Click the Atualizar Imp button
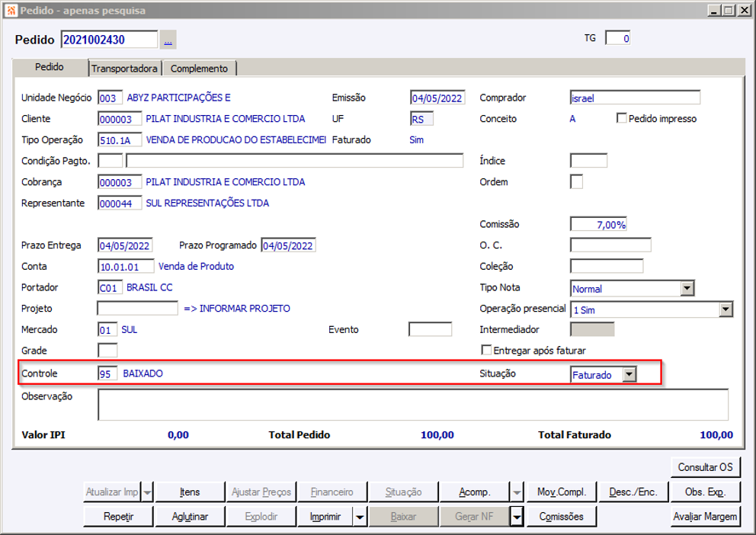This screenshot has height=535, width=756. (112, 492)
